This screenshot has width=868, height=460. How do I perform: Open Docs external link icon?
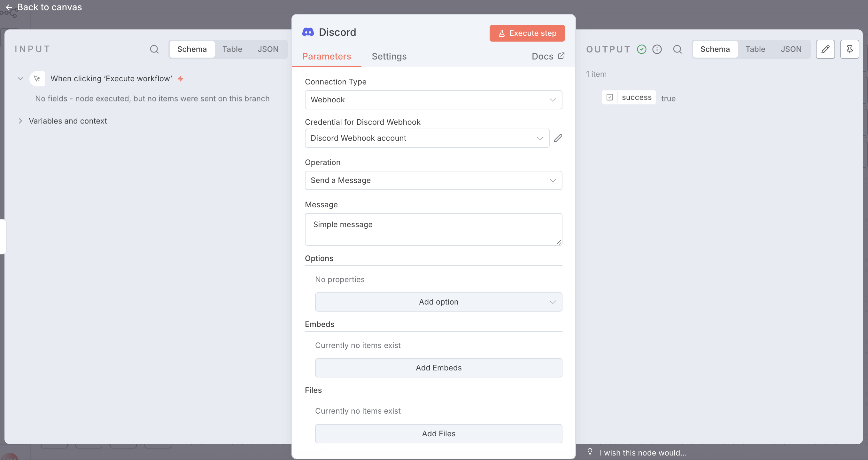click(x=561, y=56)
